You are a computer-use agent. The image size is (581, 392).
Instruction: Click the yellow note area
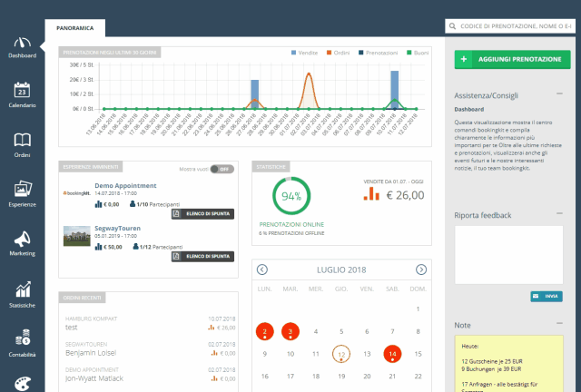pos(508,364)
